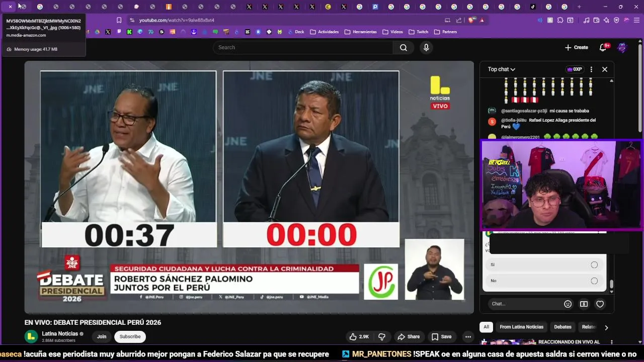Screen dimensions: 644x362
Task: Select the All filter chip
Action: [486, 327]
